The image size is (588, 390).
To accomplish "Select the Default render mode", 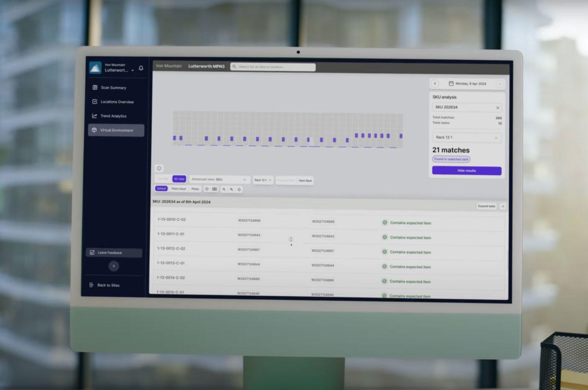I will tap(161, 188).
